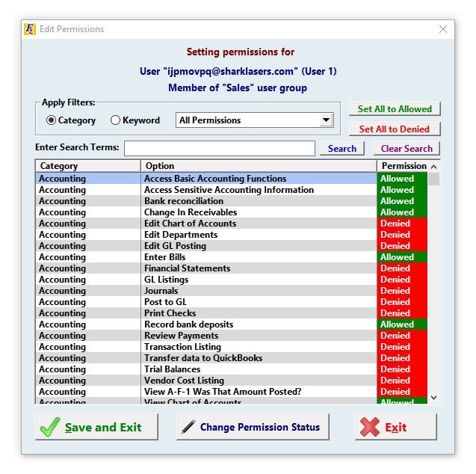Image resolution: width=476 pixels, height=474 pixels.
Task: Click the green checkmark on Save and Exit
Action: pyautogui.click(x=50, y=427)
